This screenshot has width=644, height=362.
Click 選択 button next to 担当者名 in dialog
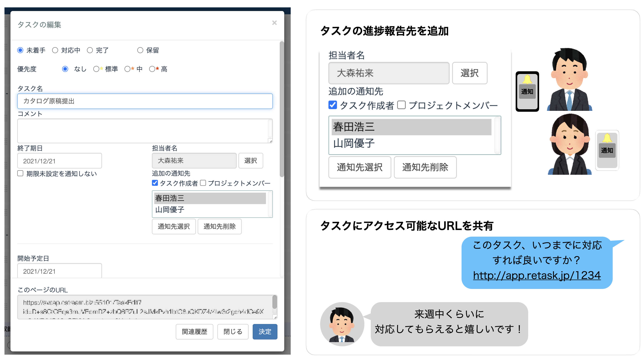(250, 161)
